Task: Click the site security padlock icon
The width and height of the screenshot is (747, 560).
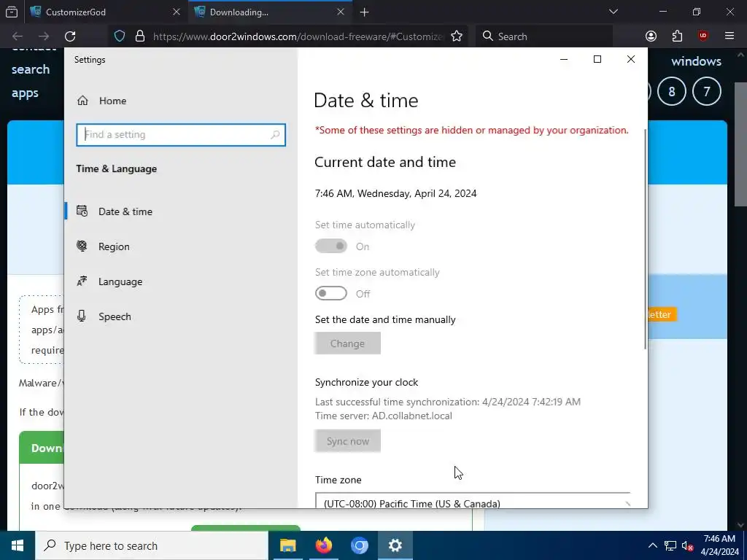Action: 140,36
